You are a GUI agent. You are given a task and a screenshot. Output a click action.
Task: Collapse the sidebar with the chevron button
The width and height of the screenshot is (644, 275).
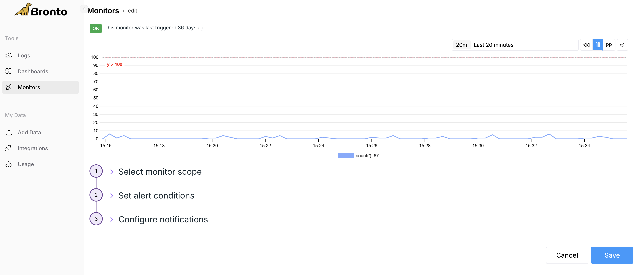(84, 9)
